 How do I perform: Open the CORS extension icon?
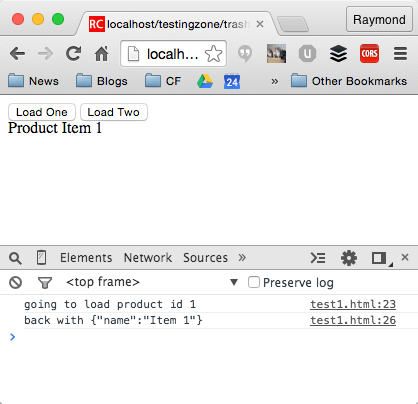pos(369,53)
